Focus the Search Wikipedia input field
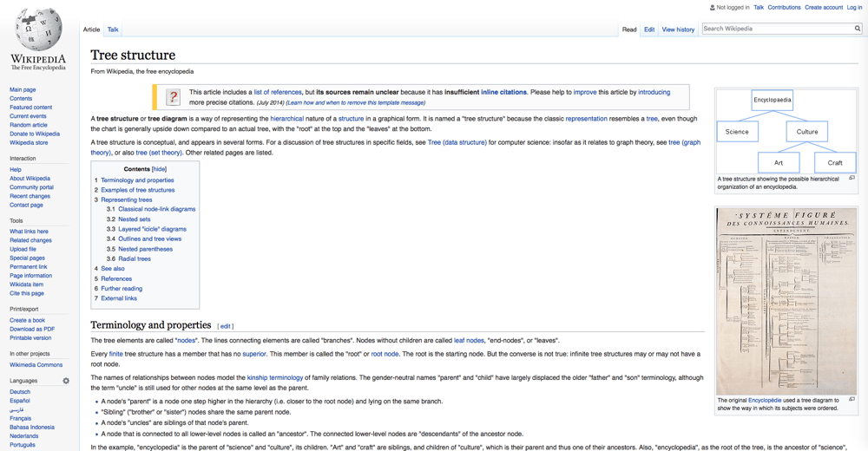 tap(776, 29)
